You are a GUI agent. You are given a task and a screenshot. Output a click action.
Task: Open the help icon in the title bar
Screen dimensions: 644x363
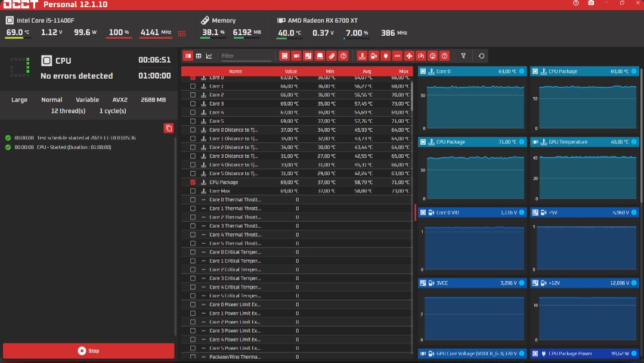[x=576, y=3]
